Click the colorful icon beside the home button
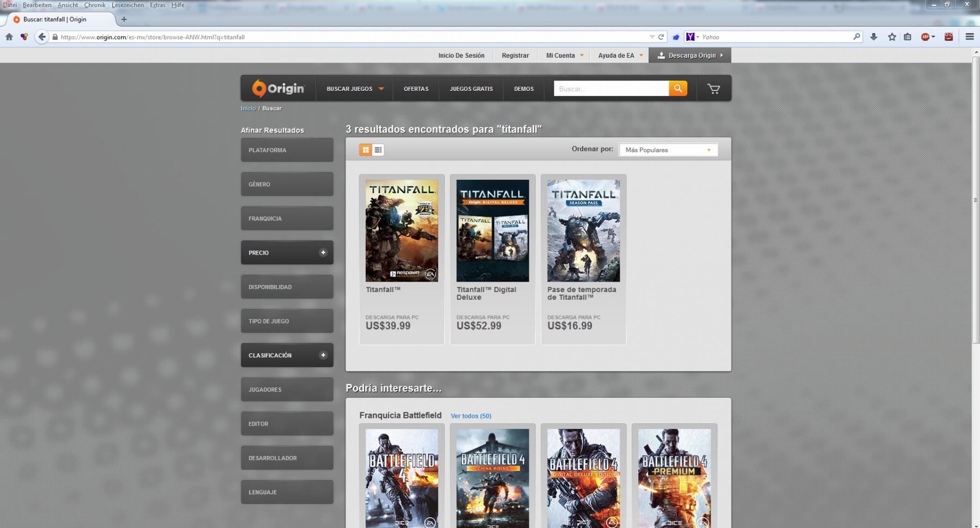The height and width of the screenshot is (528, 980). click(24, 37)
